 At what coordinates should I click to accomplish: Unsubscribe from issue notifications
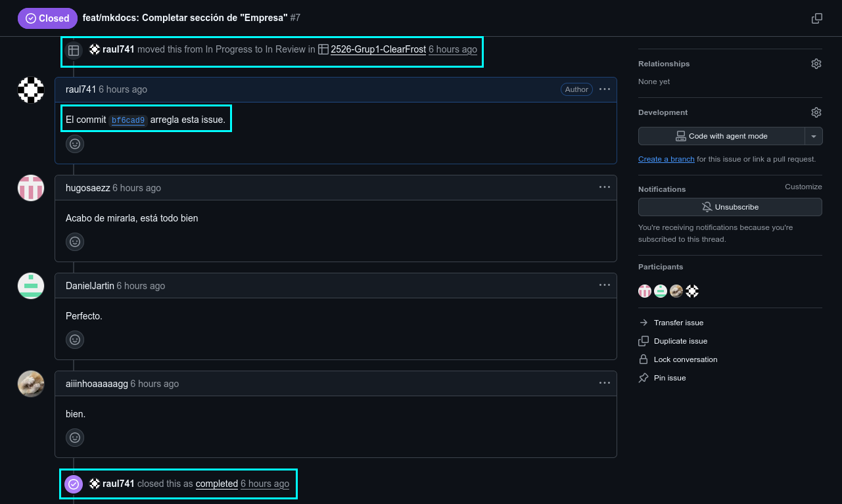pyautogui.click(x=730, y=207)
